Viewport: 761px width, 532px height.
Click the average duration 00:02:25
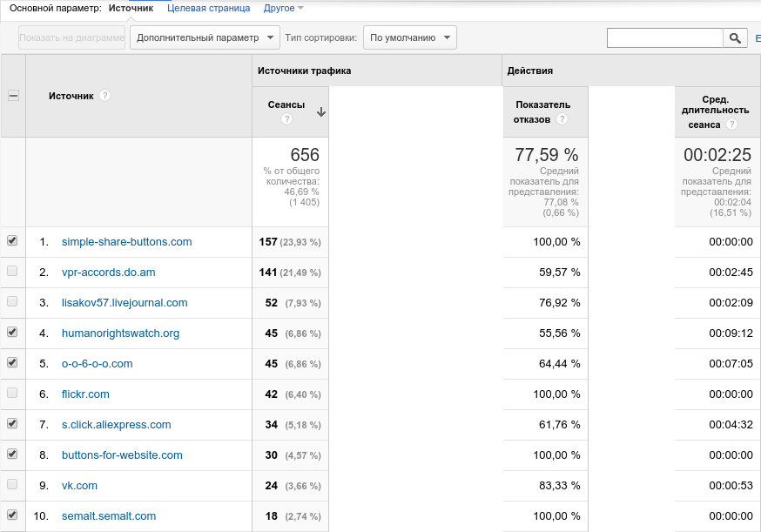717,155
